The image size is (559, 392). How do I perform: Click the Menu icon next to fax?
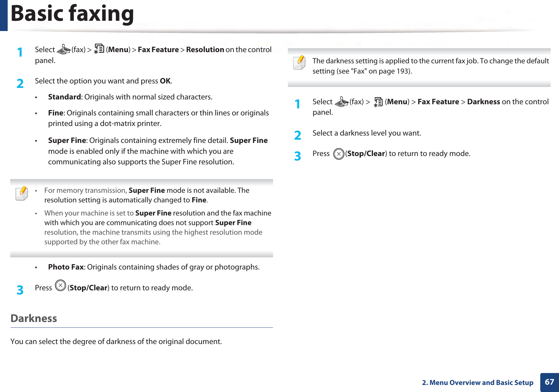coord(99,49)
